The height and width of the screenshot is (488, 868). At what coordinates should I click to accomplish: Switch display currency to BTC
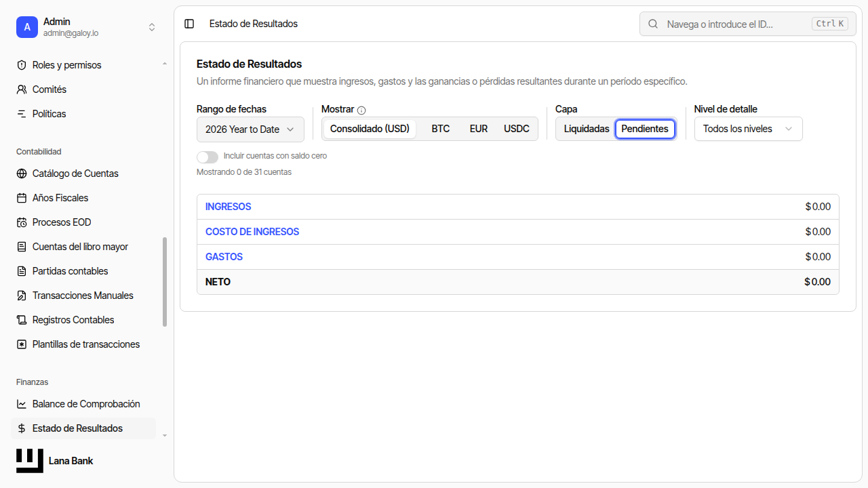coord(441,129)
